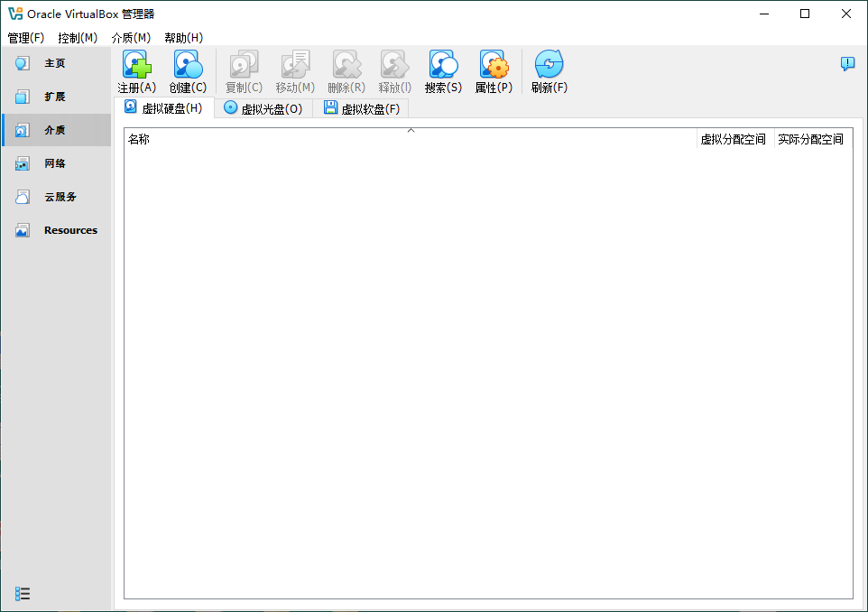The width and height of the screenshot is (868, 612).
Task: Open the 管理(F) menu
Action: click(25, 38)
